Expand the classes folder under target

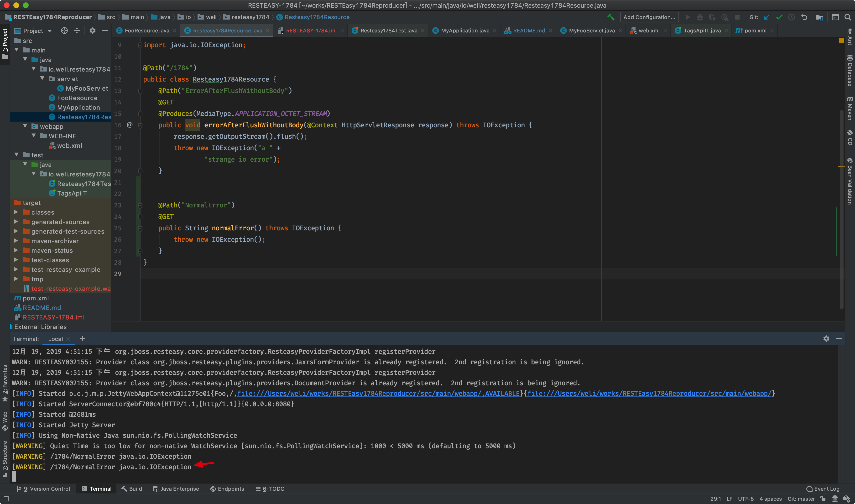click(x=16, y=212)
